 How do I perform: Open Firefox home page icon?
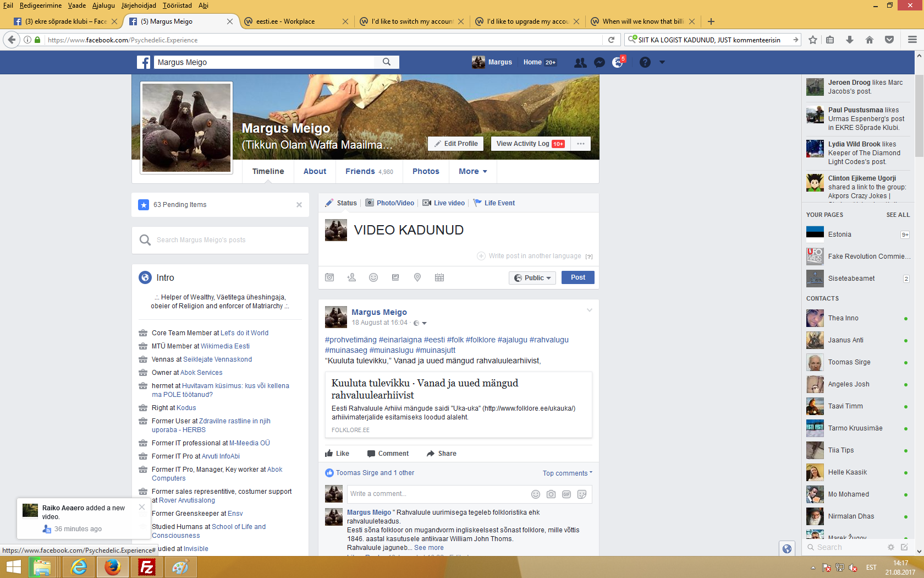point(870,40)
